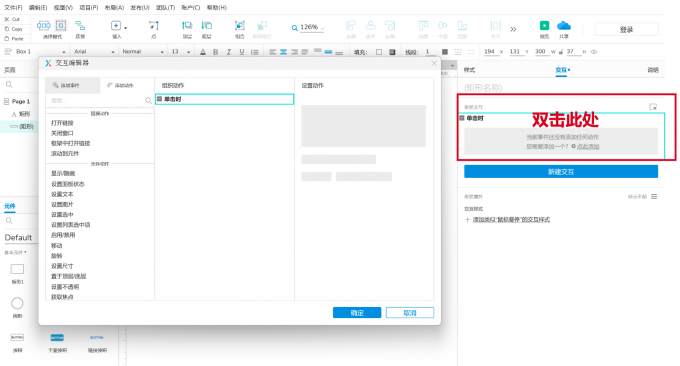Open the 编辑(E) menu
The image size is (680, 366).
pyautogui.click(x=38, y=7)
